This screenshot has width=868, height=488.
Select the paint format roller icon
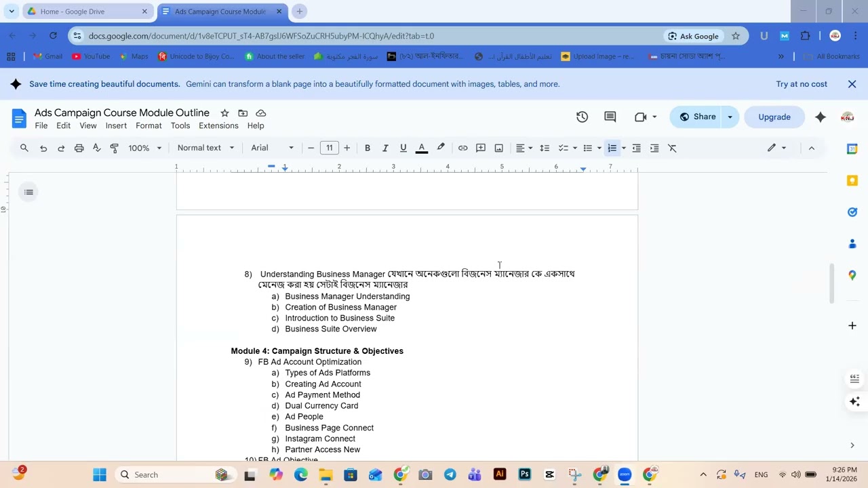[x=114, y=148]
